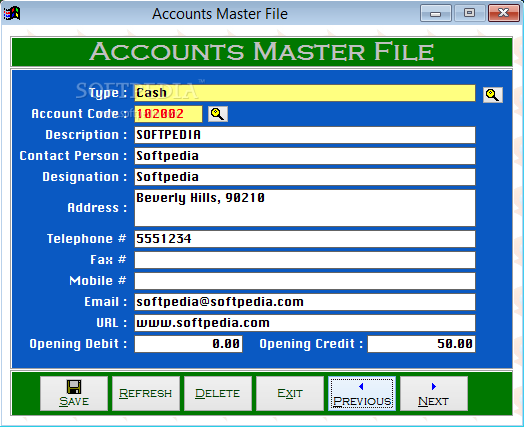Maximize the Accounts Master File window
Viewport: 524px width, 427px height.
click(x=470, y=13)
